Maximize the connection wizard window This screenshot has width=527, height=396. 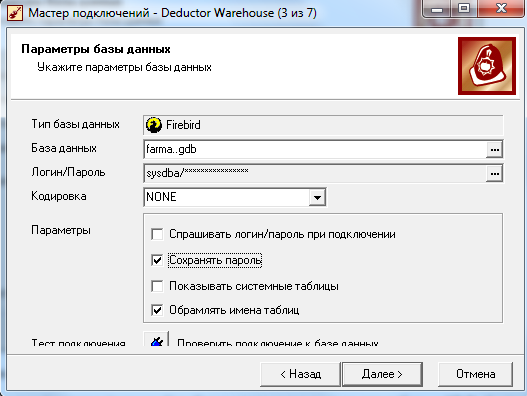tap(464, 8)
